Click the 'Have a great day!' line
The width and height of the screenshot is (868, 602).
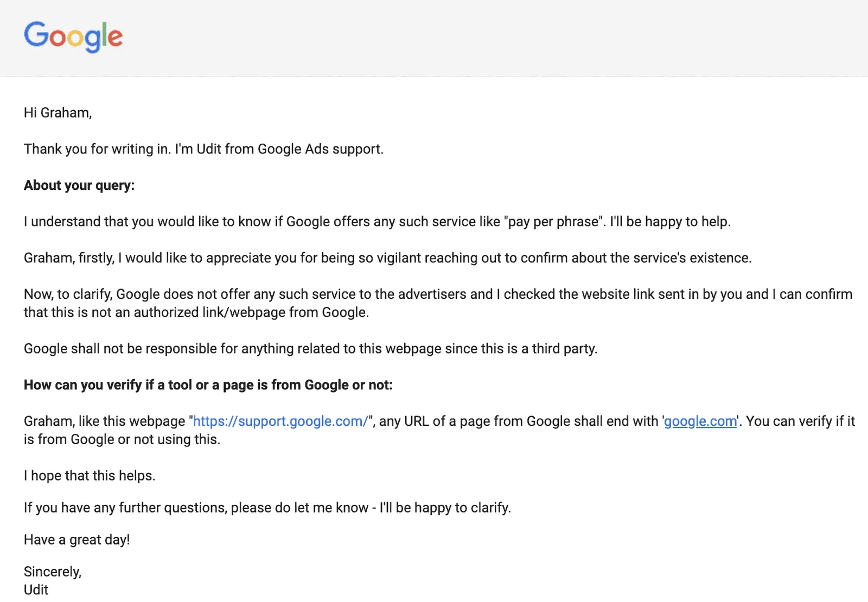[77, 540]
